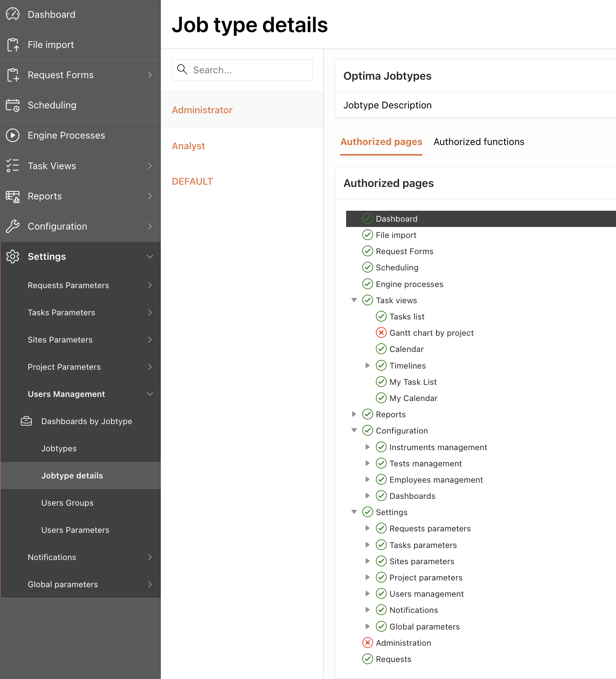This screenshot has width=616, height=679.
Task: Toggle the Administration page authorization icon
Action: click(x=367, y=643)
